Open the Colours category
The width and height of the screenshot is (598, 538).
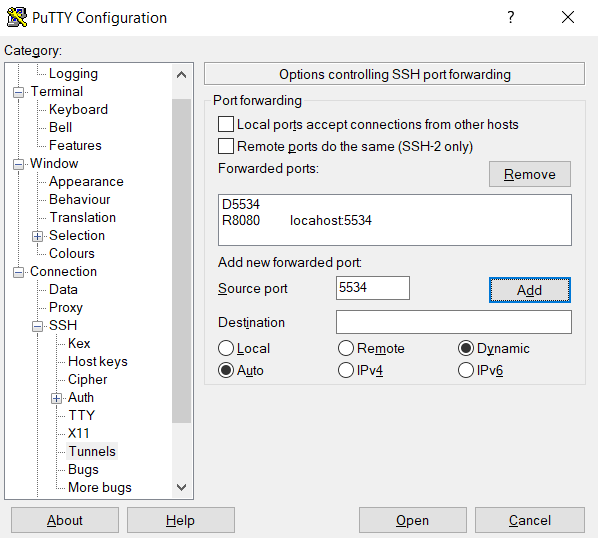(72, 253)
